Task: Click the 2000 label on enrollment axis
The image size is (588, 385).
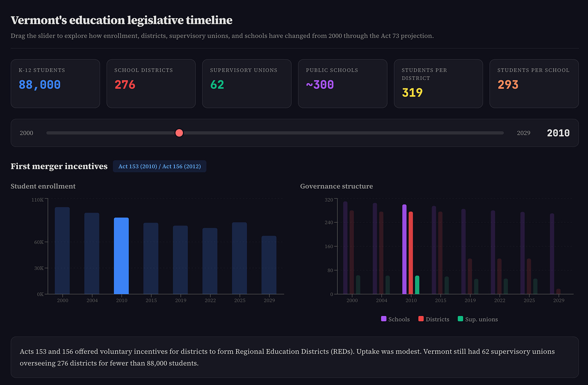Action: (x=63, y=300)
